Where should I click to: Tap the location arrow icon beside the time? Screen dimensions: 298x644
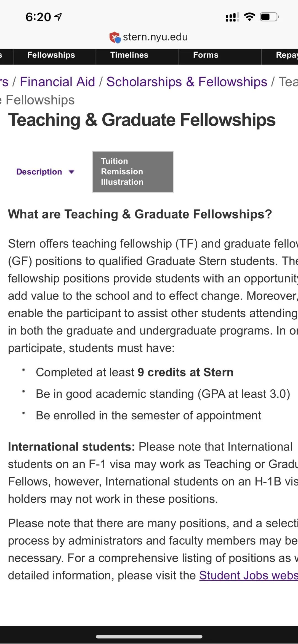pyautogui.click(x=58, y=17)
